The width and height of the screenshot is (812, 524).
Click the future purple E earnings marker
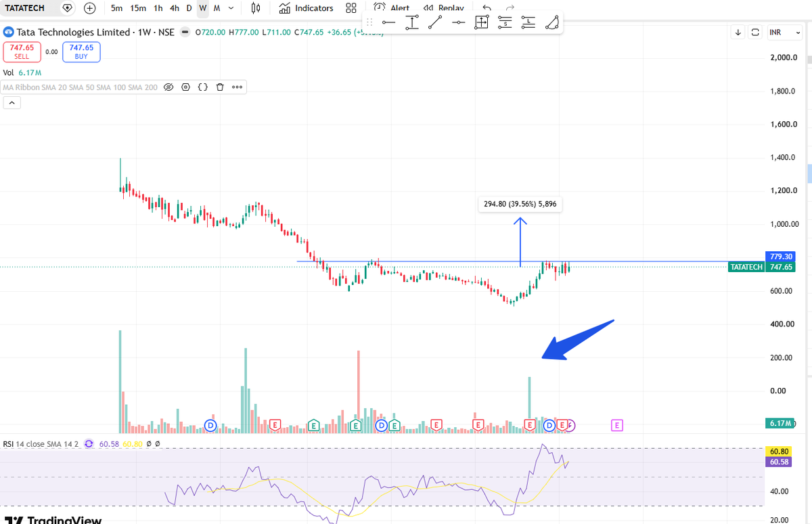617,425
